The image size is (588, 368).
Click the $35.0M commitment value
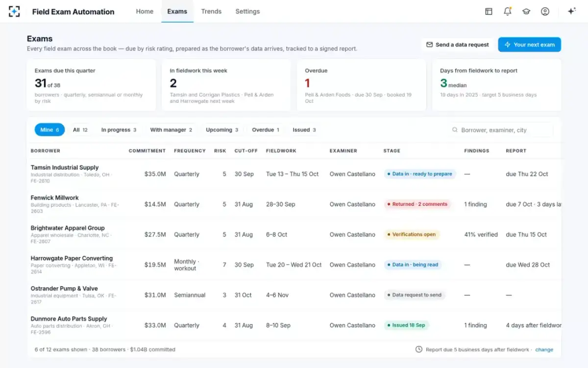[x=155, y=174]
